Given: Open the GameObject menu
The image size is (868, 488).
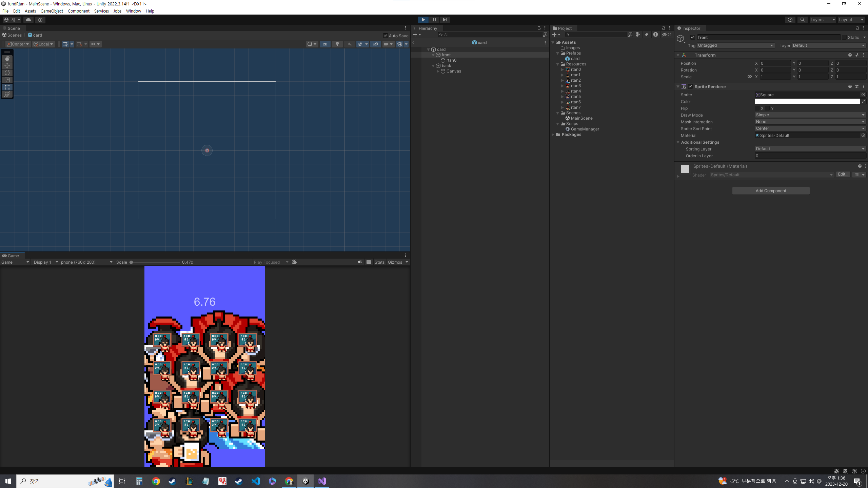Looking at the screenshot, I should pos(52,11).
